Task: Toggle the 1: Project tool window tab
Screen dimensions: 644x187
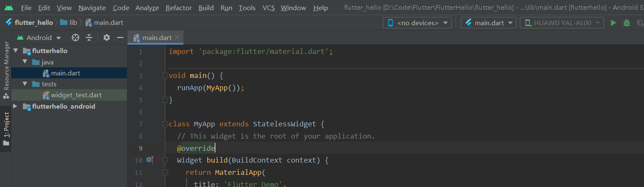Action: point(6,129)
